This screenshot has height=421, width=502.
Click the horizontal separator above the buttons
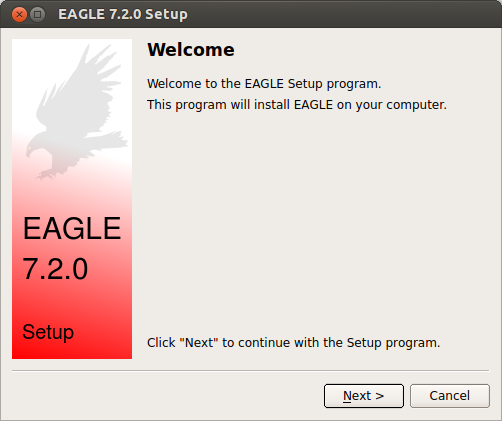[x=251, y=370]
